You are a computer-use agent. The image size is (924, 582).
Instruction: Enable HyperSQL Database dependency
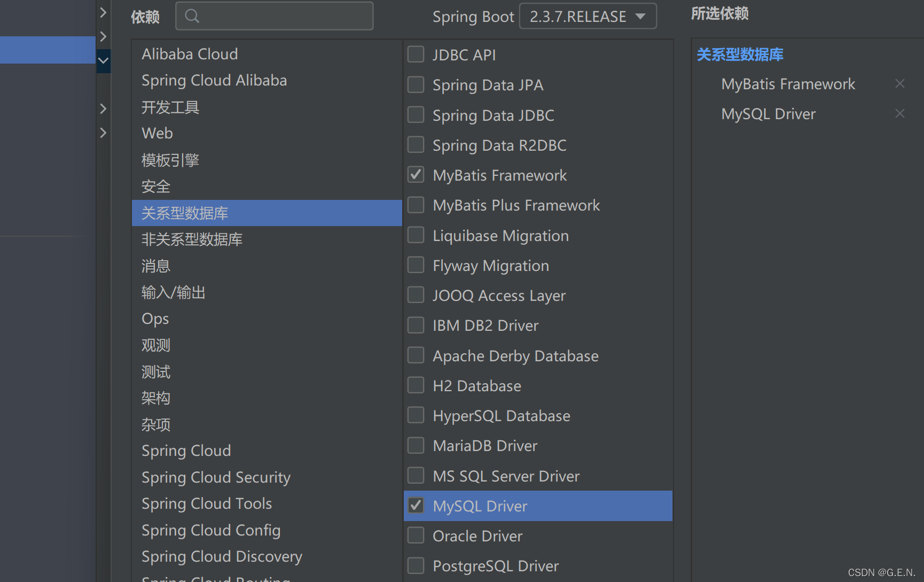[416, 415]
